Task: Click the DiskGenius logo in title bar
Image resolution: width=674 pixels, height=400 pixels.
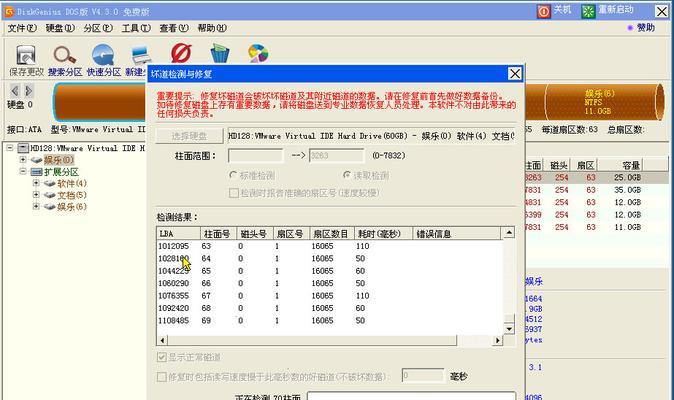Action: (x=9, y=11)
